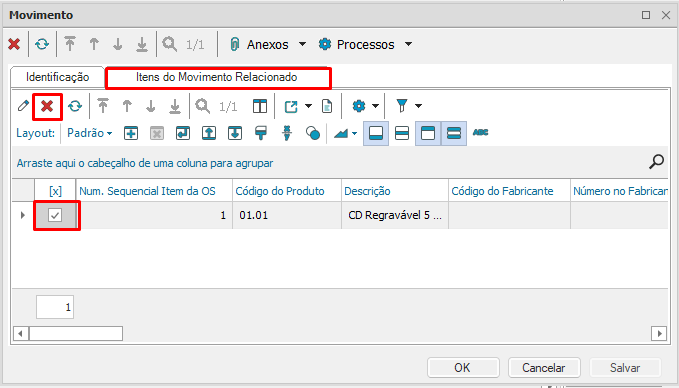Click the red delete X in the Movimento main toolbar

pos(14,44)
